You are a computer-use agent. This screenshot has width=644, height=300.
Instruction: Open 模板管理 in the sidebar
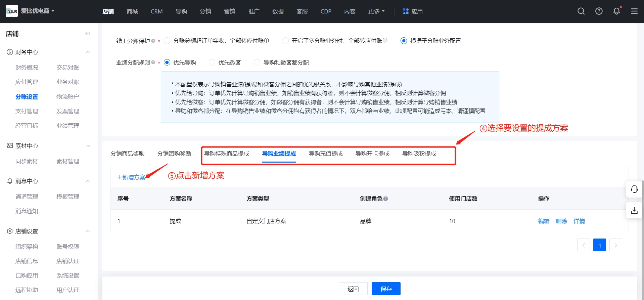pos(68,197)
